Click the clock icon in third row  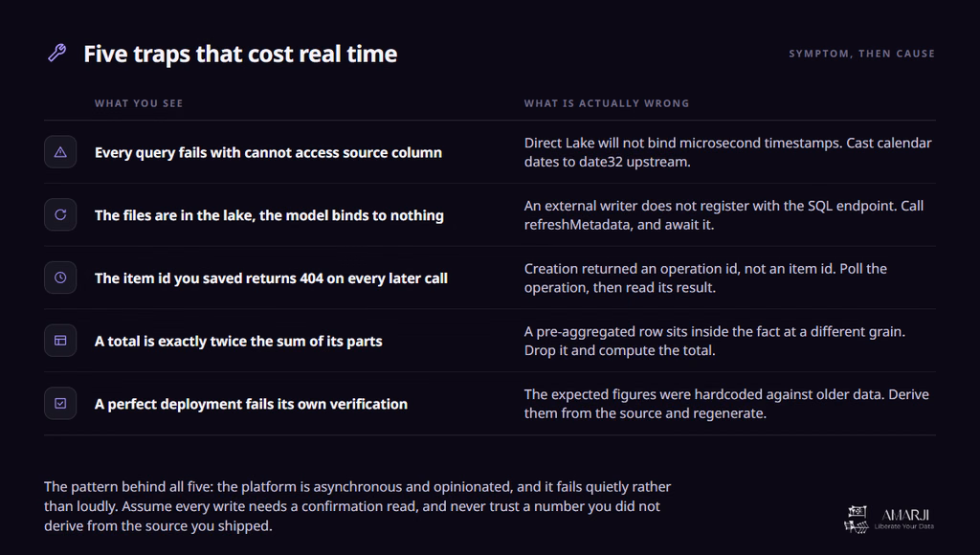pyautogui.click(x=60, y=277)
